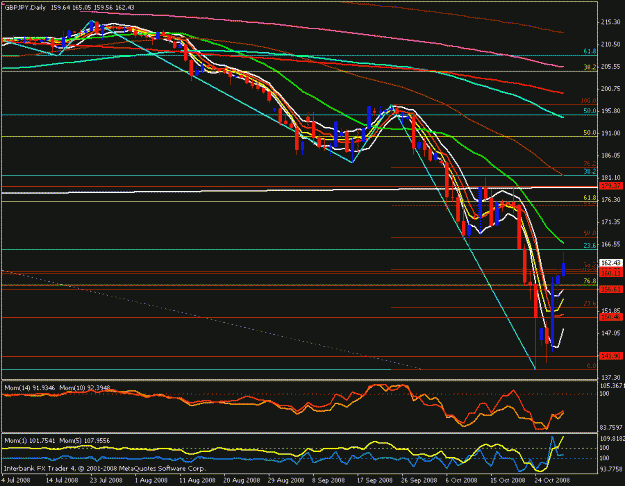Select the Mom(14) 91.9346 indicator label
The image size is (625, 486).
[30, 388]
